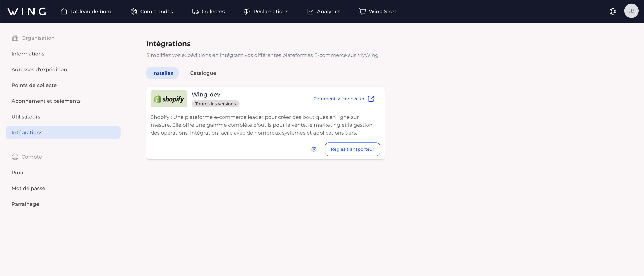The height and width of the screenshot is (276, 644).
Task: Open the Analytics section
Action: click(324, 11)
